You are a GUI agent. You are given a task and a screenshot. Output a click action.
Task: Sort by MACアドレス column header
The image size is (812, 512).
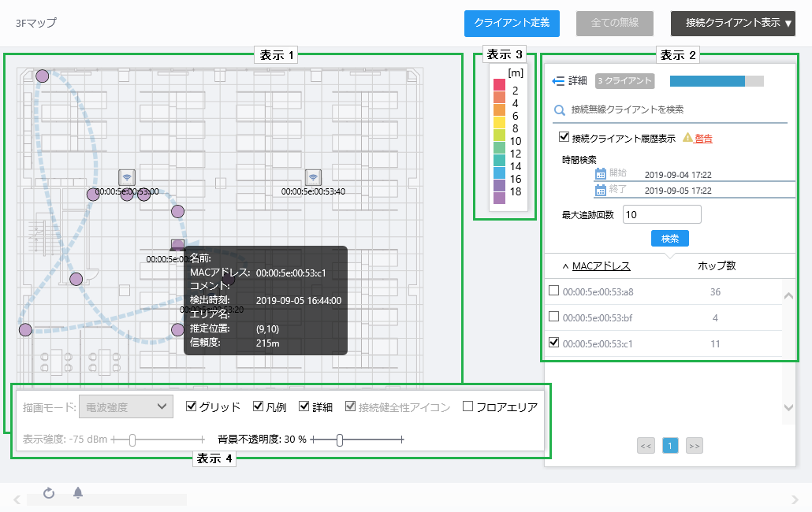[x=601, y=265]
